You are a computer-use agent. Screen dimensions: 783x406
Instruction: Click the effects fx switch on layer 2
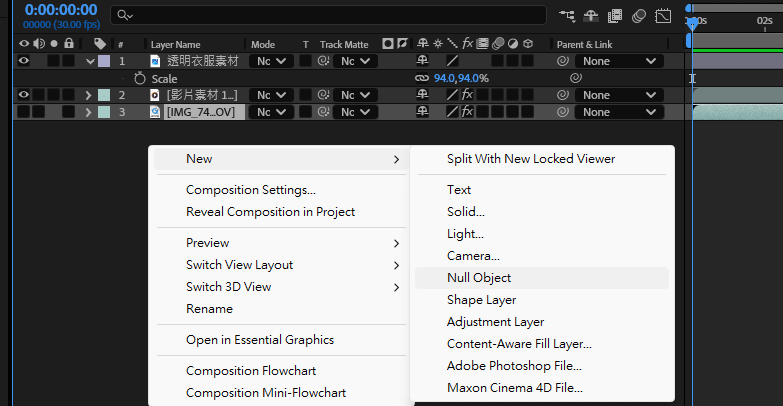coord(467,95)
